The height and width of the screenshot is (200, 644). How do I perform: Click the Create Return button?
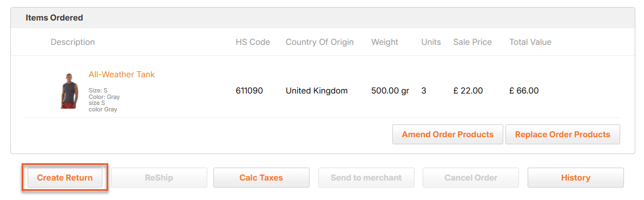64,178
